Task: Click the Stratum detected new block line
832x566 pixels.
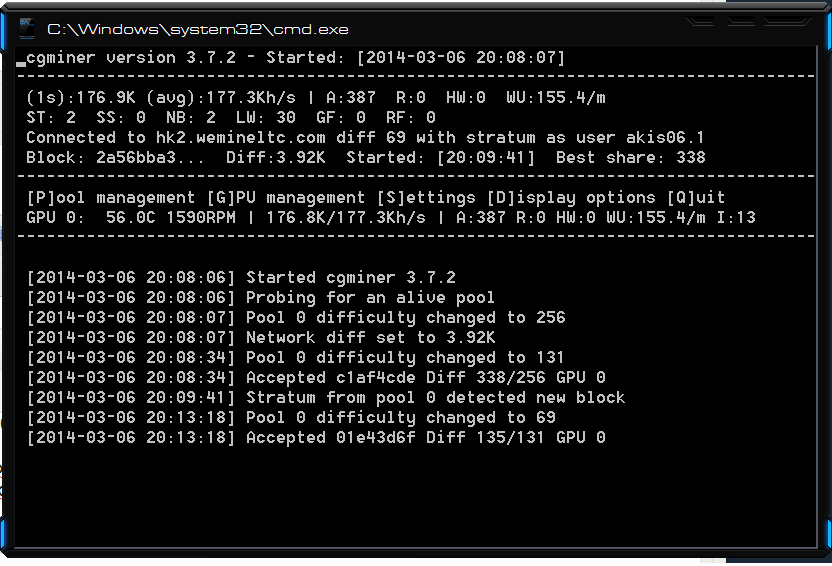Action: tap(326, 398)
